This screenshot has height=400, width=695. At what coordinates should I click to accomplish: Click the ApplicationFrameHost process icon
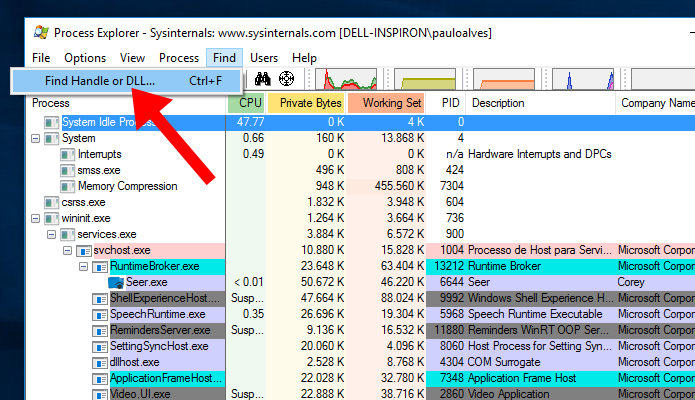click(x=100, y=378)
